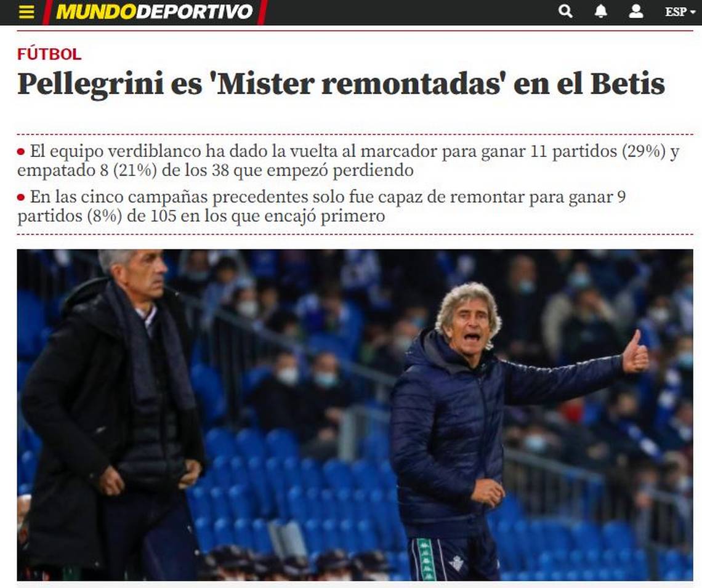Expand the ESP language dropdown
Viewport: 702px width, 588px height.
(x=680, y=12)
